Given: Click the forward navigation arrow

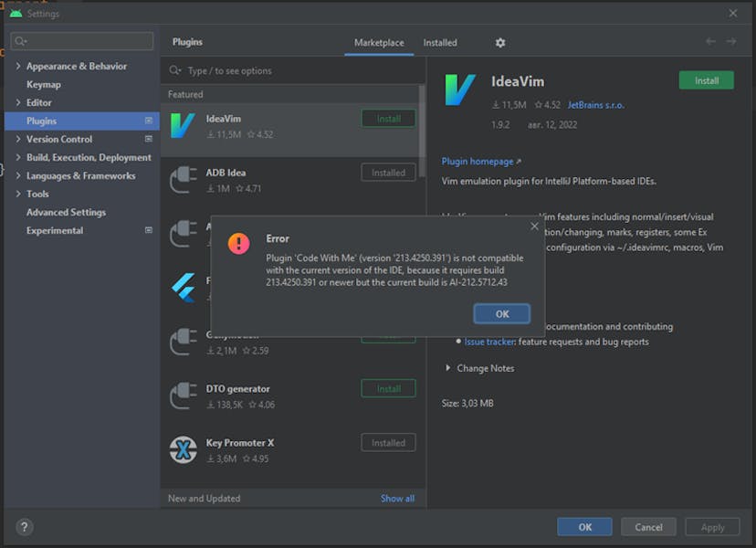Looking at the screenshot, I should 730,41.
